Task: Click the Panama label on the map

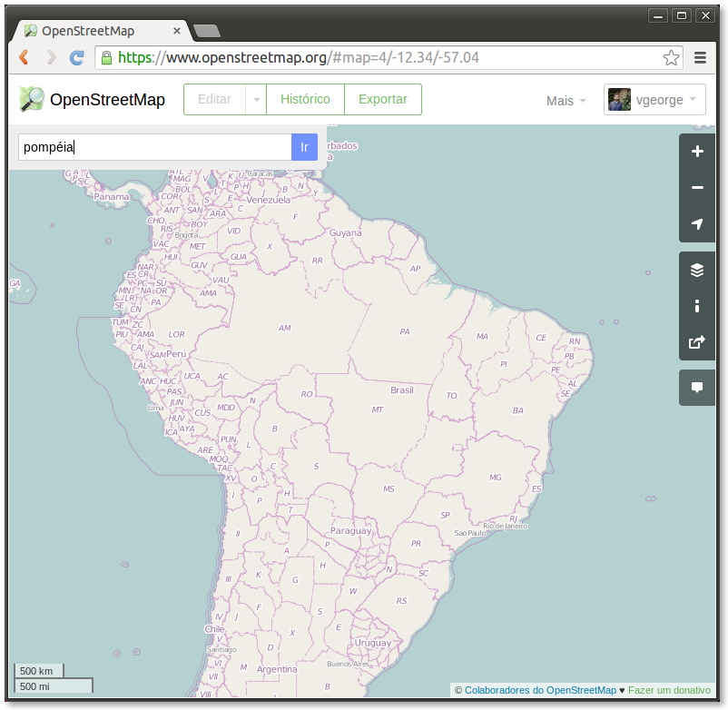Action: click(x=112, y=196)
